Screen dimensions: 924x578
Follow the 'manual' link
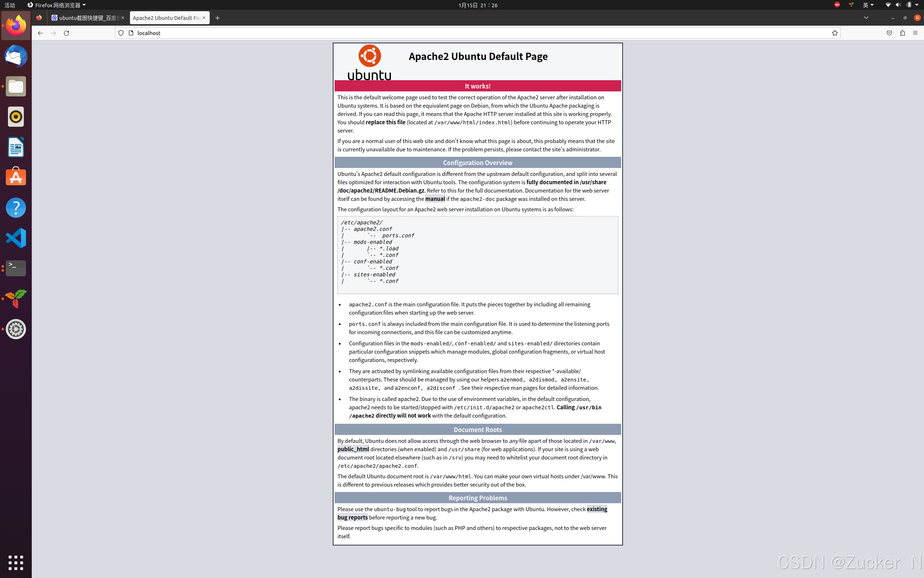(435, 199)
